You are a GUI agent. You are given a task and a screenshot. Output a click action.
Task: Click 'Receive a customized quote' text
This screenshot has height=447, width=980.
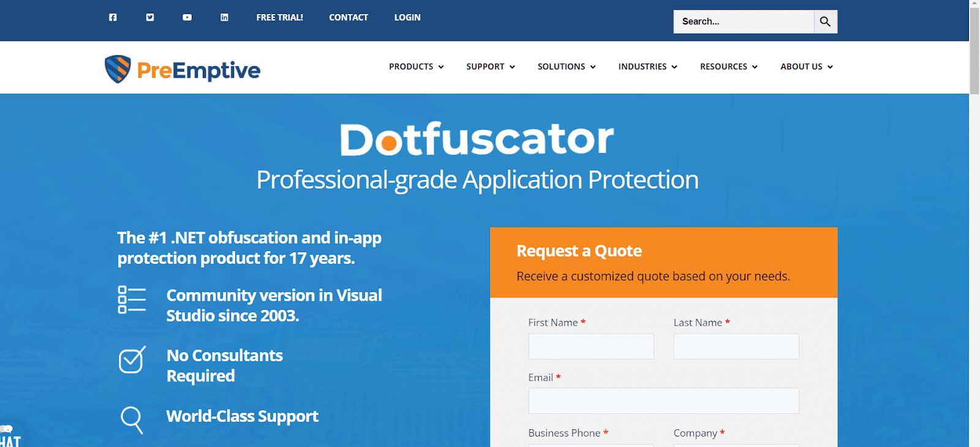(653, 276)
